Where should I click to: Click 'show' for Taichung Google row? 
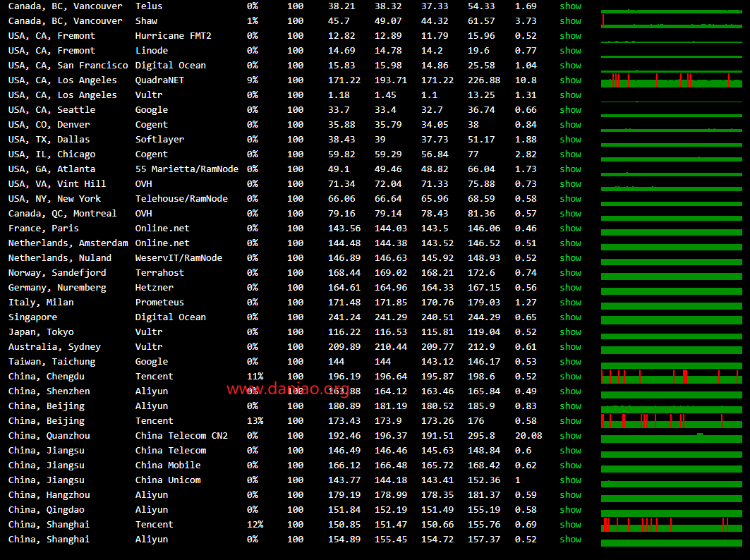point(570,362)
